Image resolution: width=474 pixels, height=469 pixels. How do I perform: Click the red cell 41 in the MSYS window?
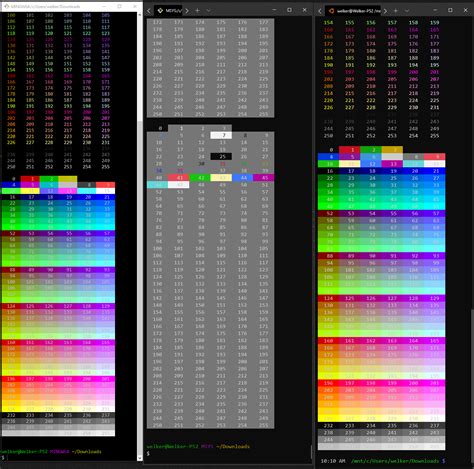[179, 178]
